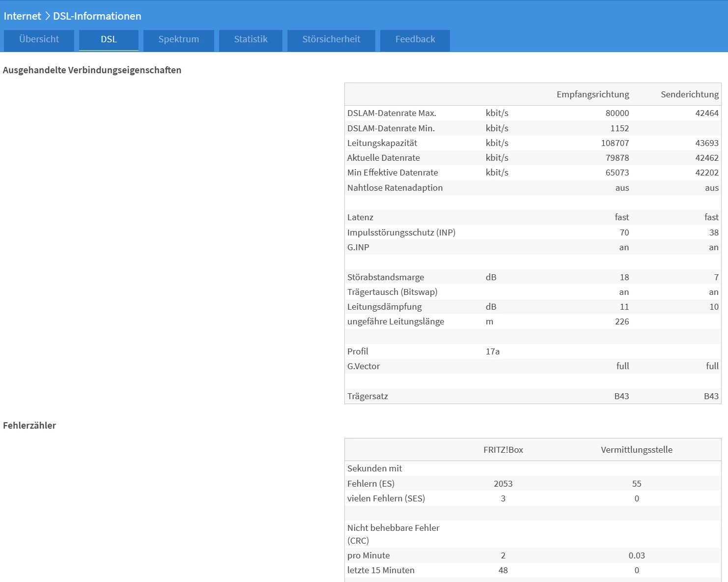Open the Feedback tab
728x582 pixels.
[x=415, y=39]
